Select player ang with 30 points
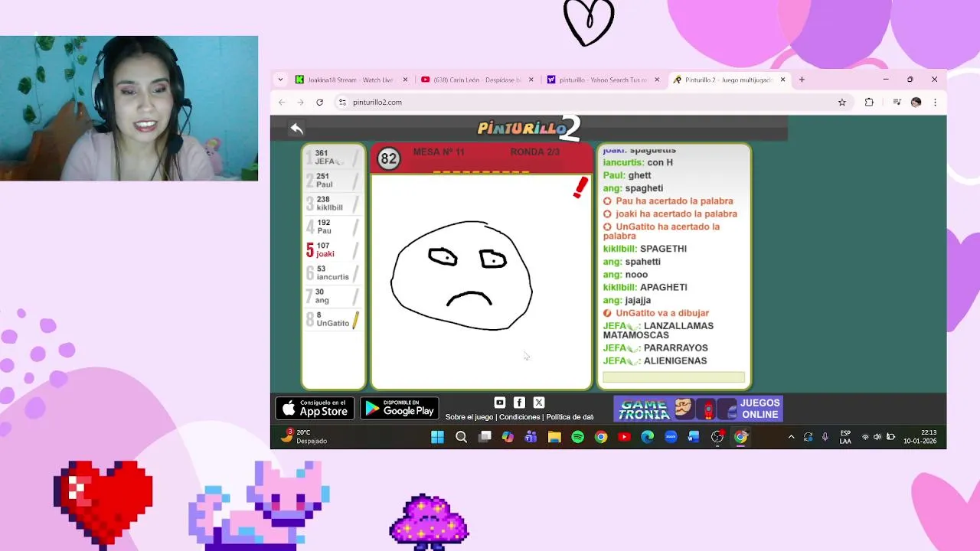The height and width of the screenshot is (551, 980). click(x=333, y=296)
